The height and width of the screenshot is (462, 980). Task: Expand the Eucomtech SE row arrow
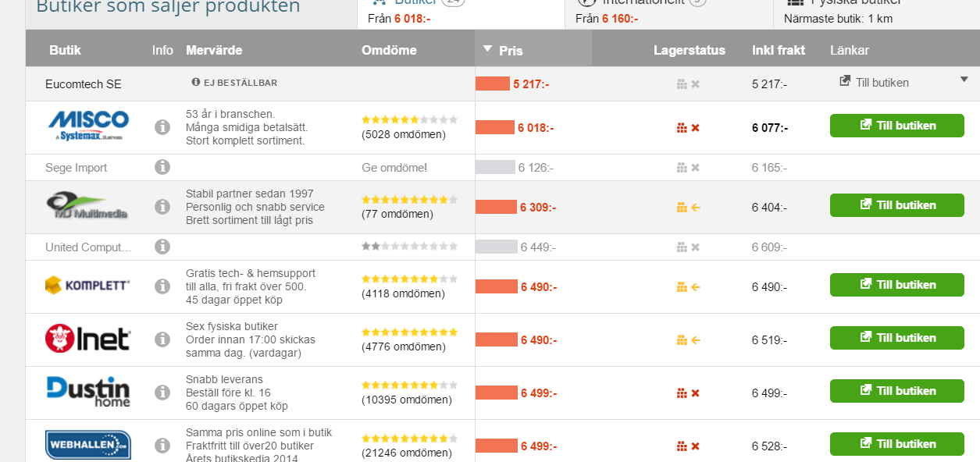click(x=964, y=80)
